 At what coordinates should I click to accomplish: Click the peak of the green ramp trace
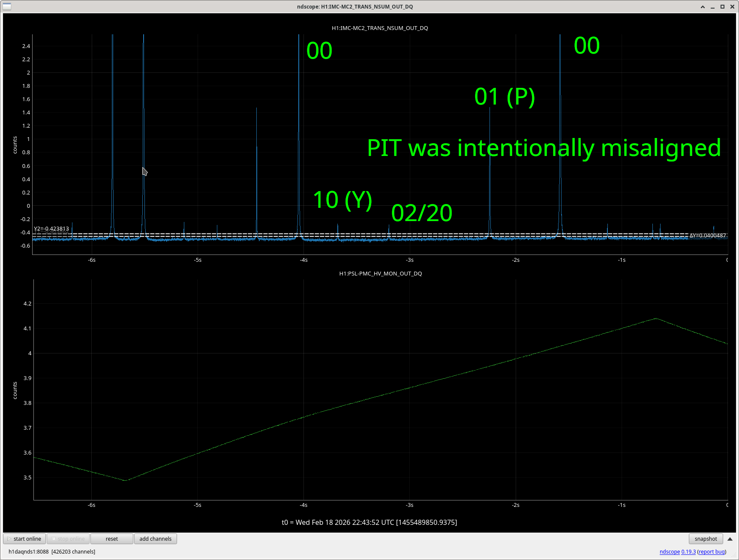pos(656,318)
